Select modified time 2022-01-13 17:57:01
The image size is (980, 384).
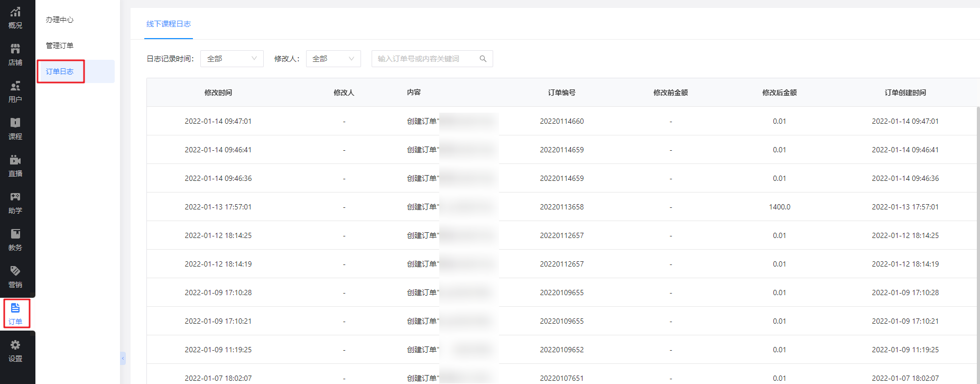pos(218,207)
